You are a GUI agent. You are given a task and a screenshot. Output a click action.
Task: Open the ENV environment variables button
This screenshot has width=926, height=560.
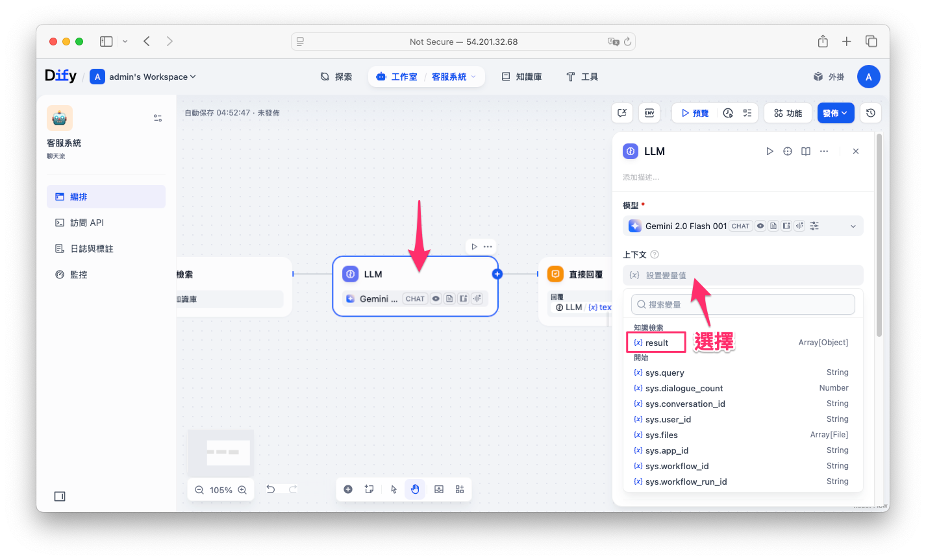coord(649,113)
